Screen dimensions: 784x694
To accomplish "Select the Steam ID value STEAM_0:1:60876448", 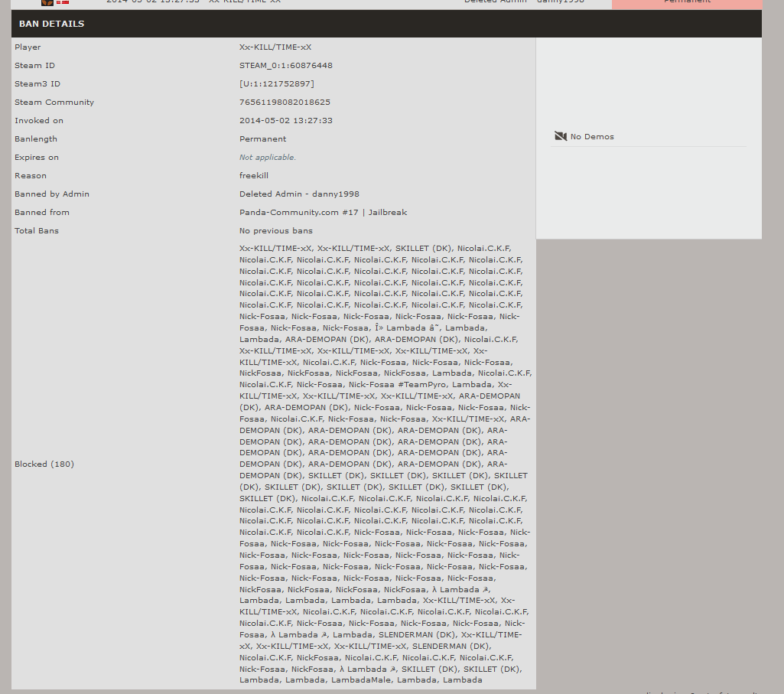I will 285,66.
